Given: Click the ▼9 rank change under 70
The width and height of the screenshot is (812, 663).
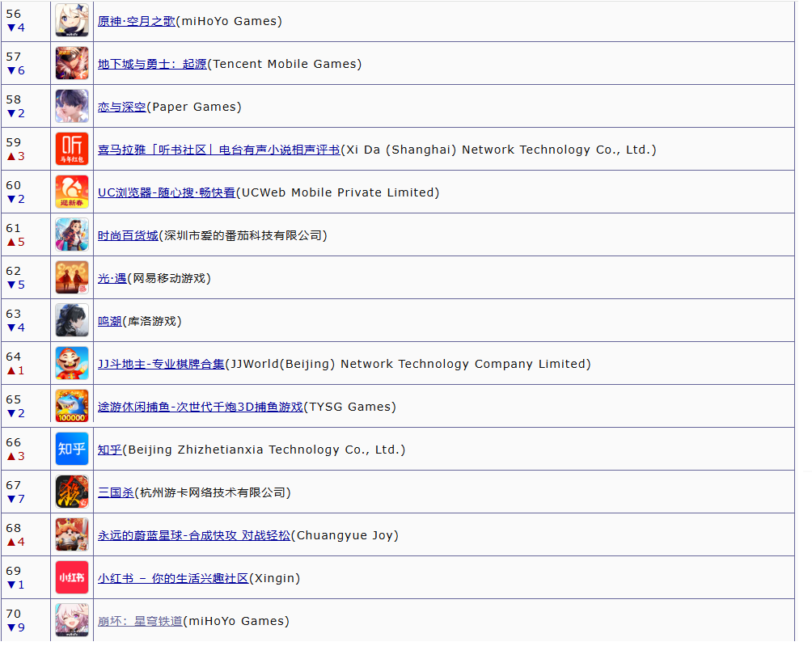Looking at the screenshot, I should coord(15,627).
